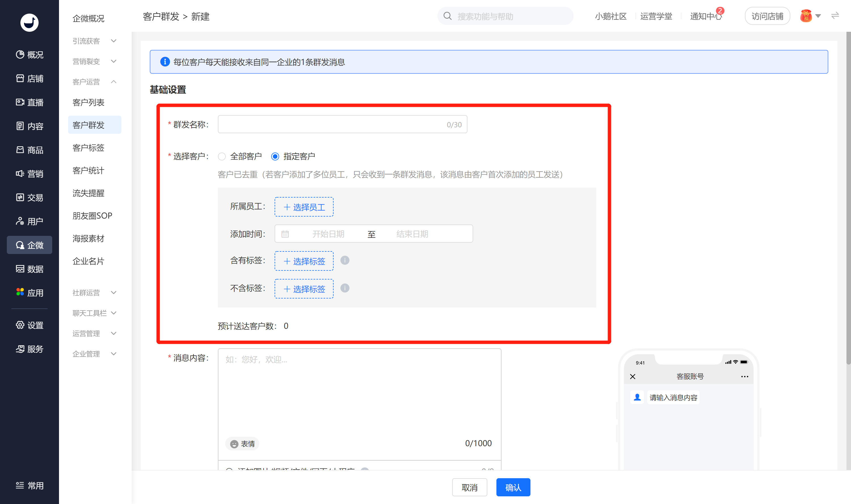Expand the 运营管理 menu group
Image resolution: width=851 pixels, height=504 pixels.
94,333
